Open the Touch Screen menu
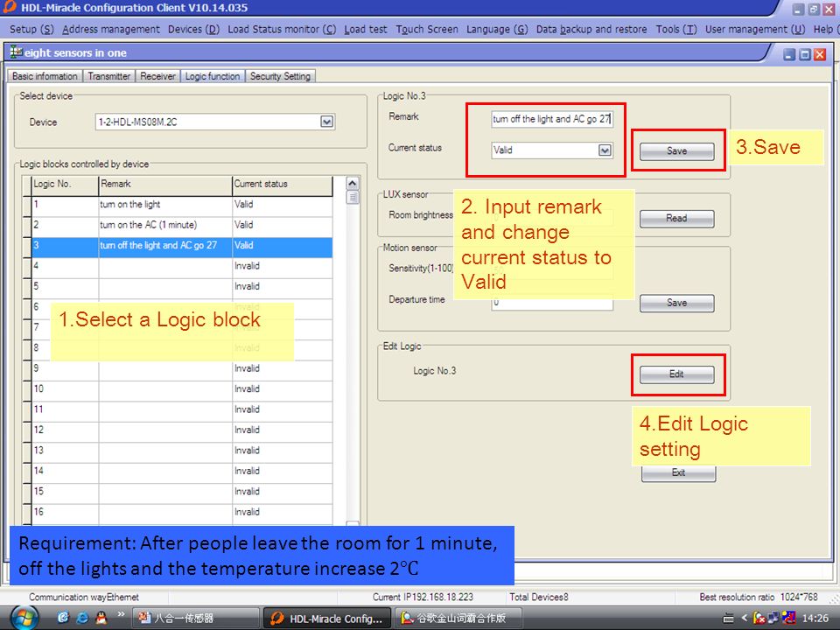 tap(427, 29)
